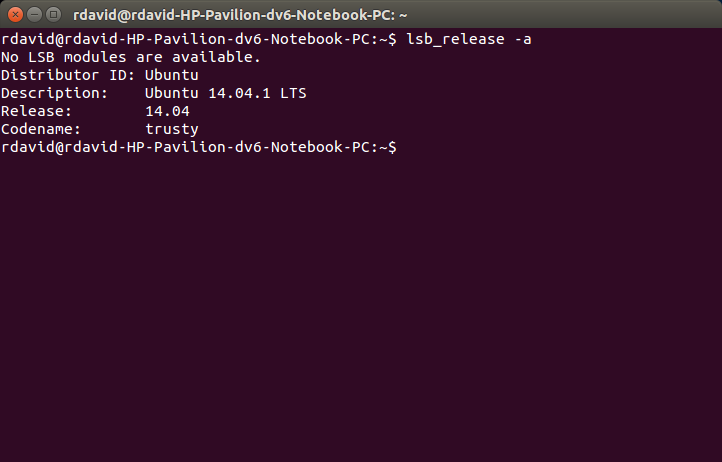Click the 'Ubuntu 14.04.1 LTS' text

pyautogui.click(x=226, y=93)
